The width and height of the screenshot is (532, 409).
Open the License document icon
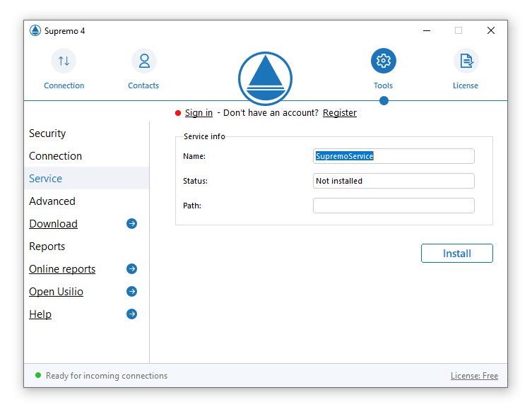pos(466,61)
